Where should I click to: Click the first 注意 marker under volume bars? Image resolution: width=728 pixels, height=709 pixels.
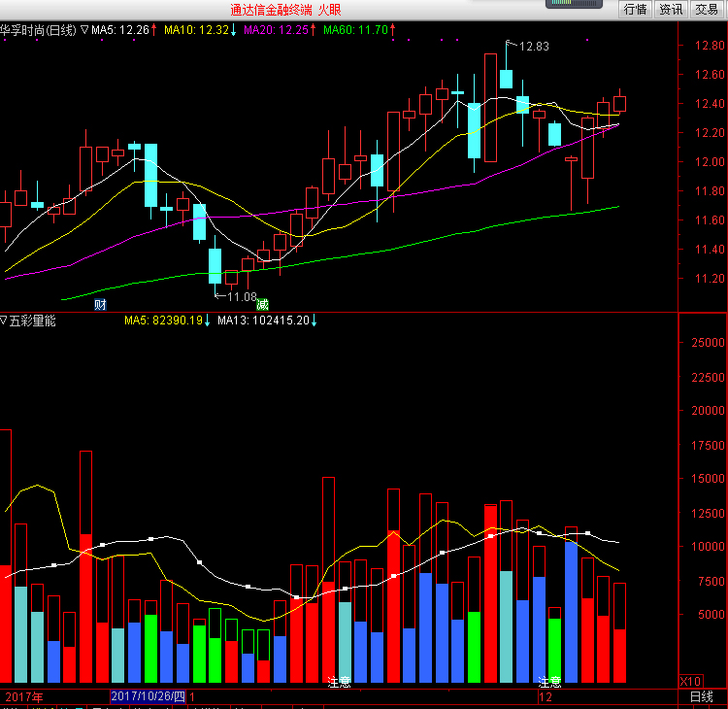coord(339,682)
